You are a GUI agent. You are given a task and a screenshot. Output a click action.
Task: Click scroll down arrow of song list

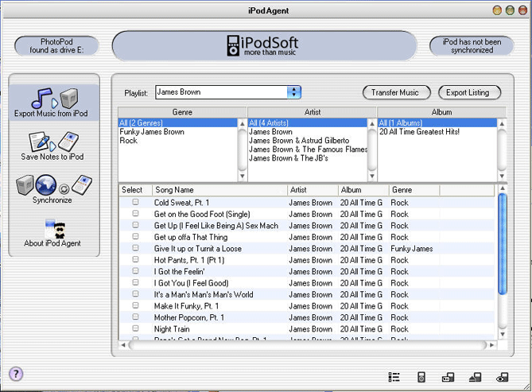click(x=503, y=334)
